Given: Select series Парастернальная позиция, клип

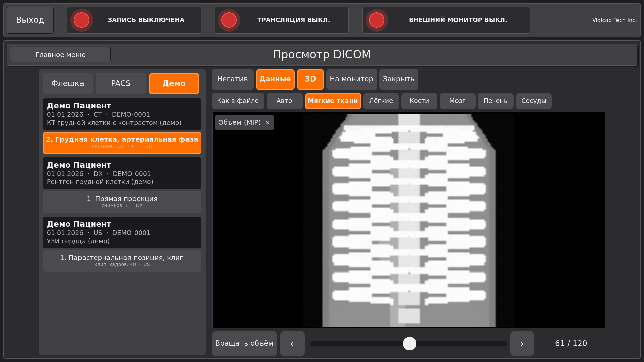Looking at the screenshot, I should coord(122,261).
